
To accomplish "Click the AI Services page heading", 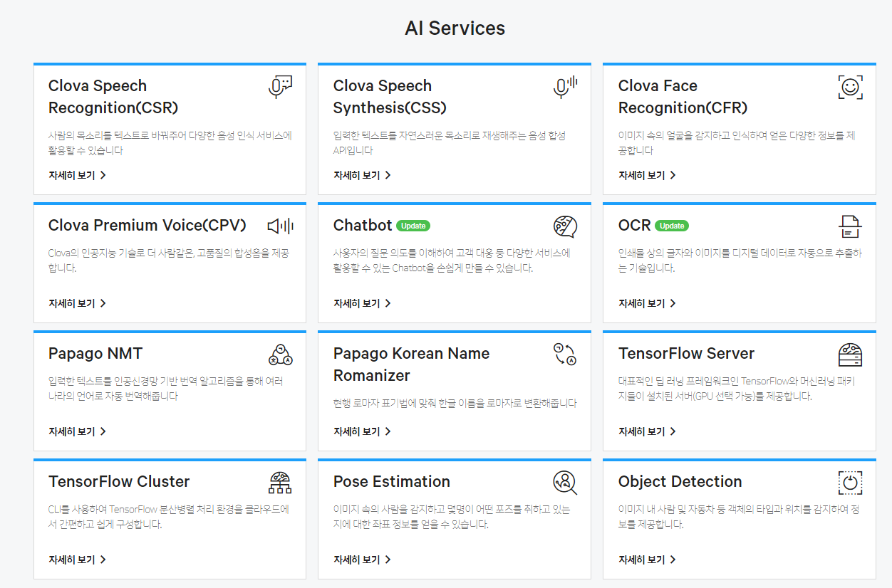I will (455, 28).
